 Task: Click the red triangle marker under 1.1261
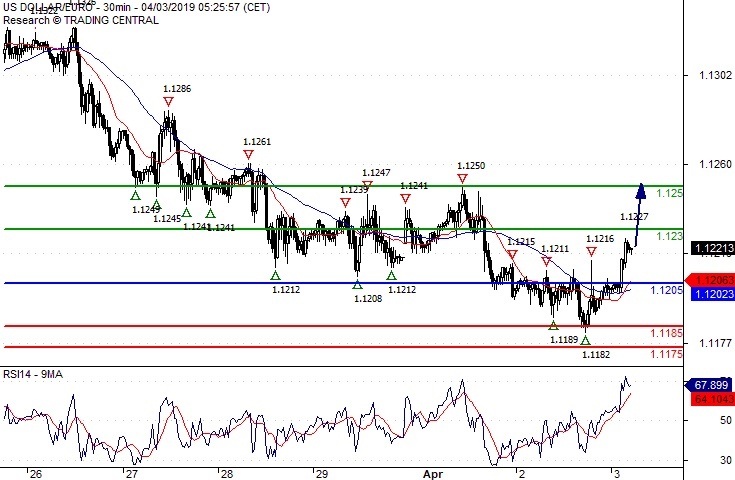point(248,154)
